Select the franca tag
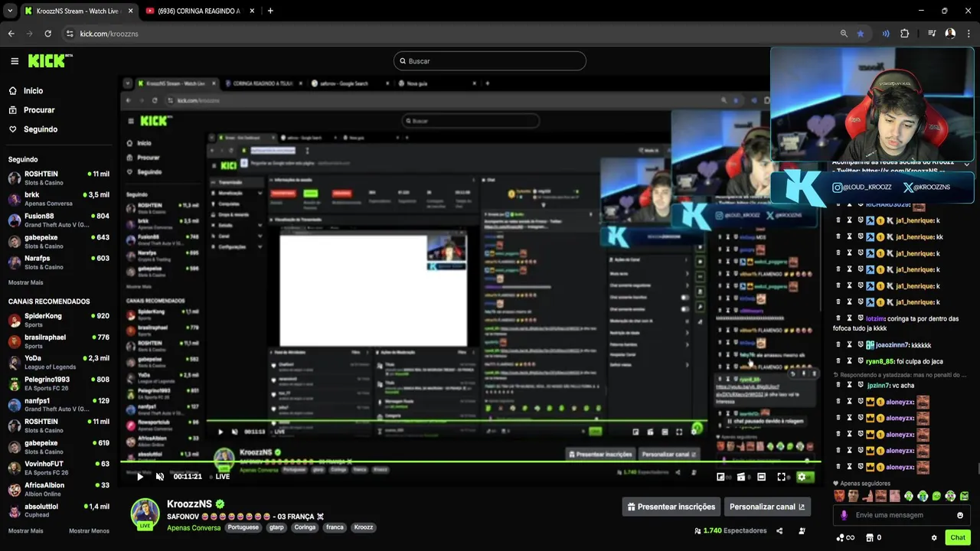980x551 pixels. pyautogui.click(x=335, y=527)
